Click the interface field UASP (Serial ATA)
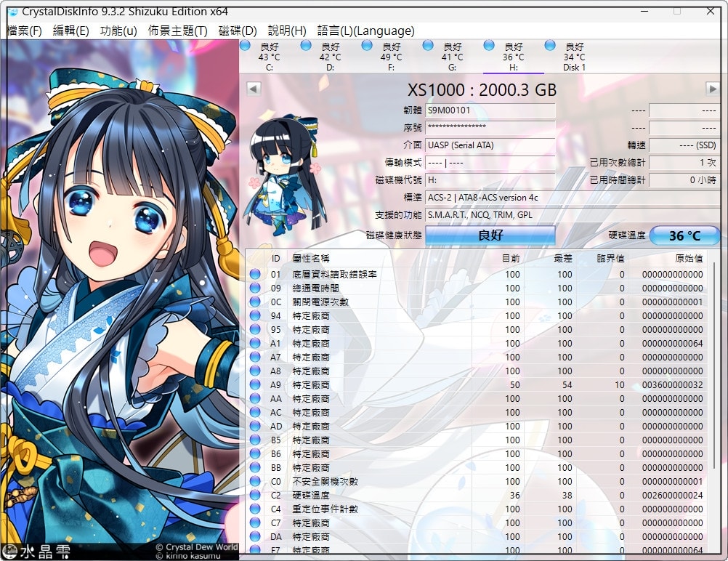The image size is (728, 561). click(x=490, y=145)
